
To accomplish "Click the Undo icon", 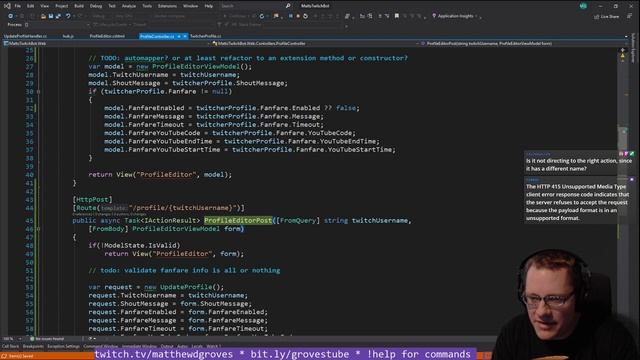I will click(68, 16).
